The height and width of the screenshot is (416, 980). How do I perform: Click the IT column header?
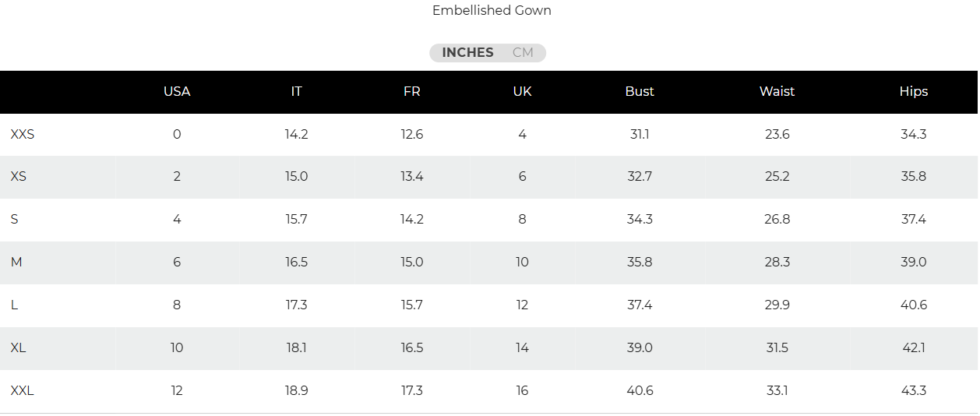point(296,91)
